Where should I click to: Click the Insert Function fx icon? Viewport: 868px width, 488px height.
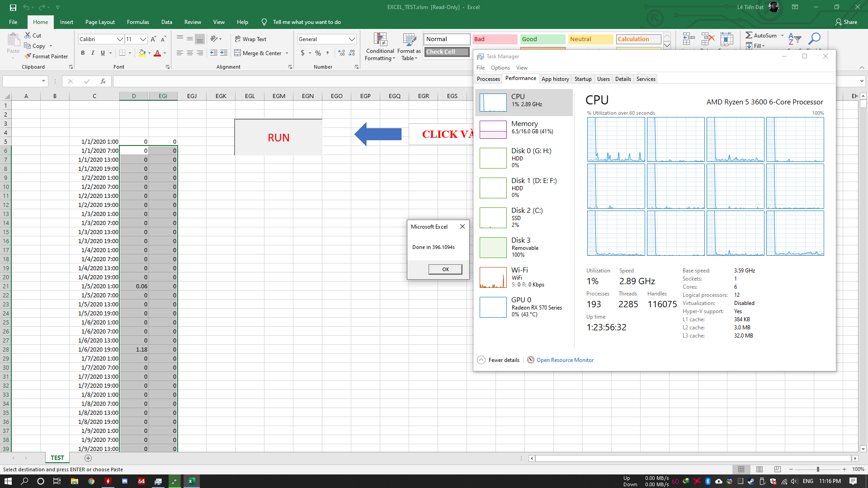(x=103, y=81)
